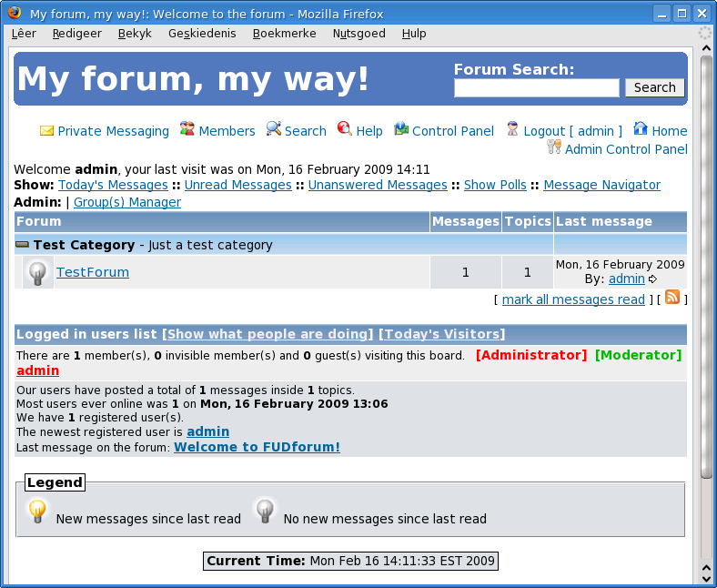This screenshot has width=717, height=588.
Task: Go to last message arrow icon
Action: [x=652, y=279]
